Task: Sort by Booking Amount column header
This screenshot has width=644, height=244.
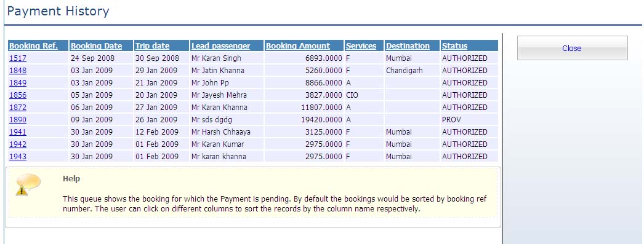Action: pos(298,46)
